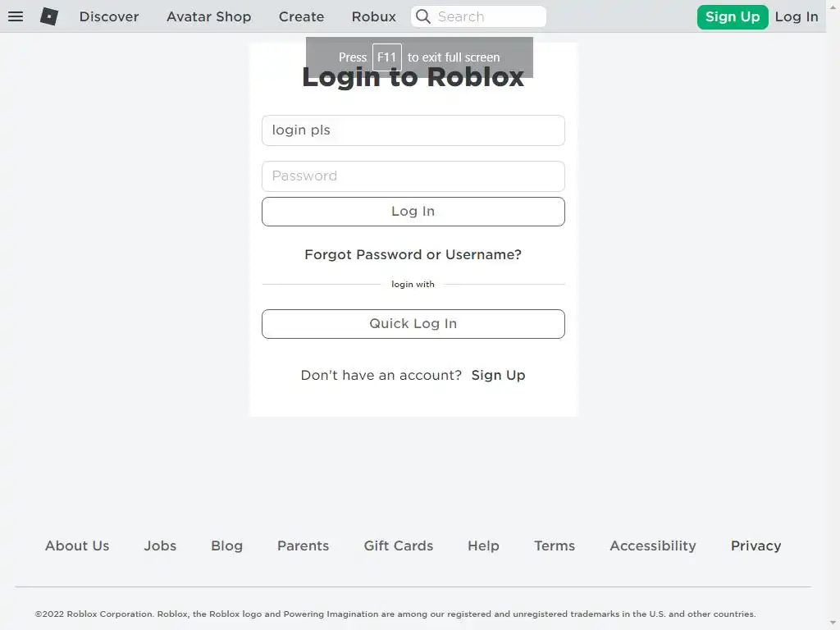Click the green Sign Up button
Image resolution: width=840 pixels, height=630 pixels.
733,17
